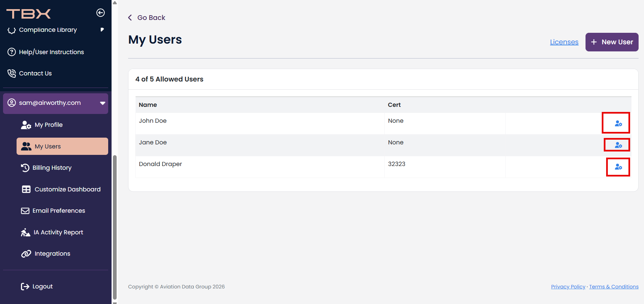Open the IA Activity Report page
The image size is (644, 304).
coord(58,232)
